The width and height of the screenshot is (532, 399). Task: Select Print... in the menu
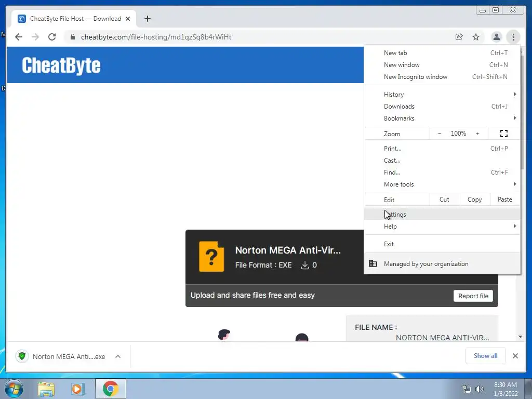(442, 148)
